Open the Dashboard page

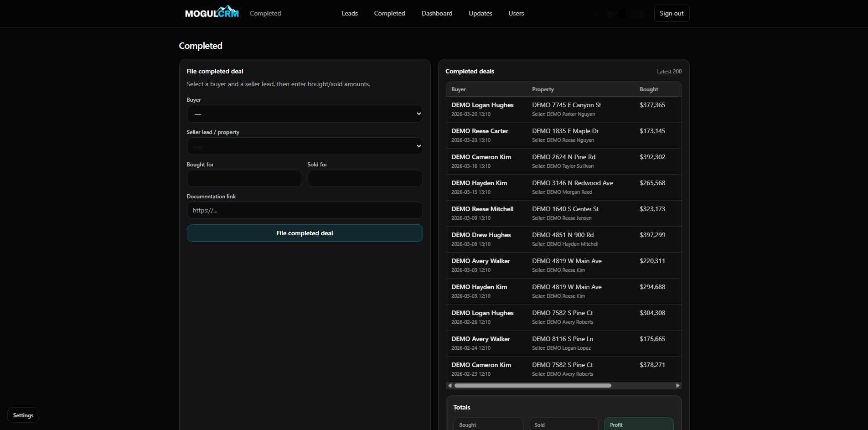(x=436, y=13)
